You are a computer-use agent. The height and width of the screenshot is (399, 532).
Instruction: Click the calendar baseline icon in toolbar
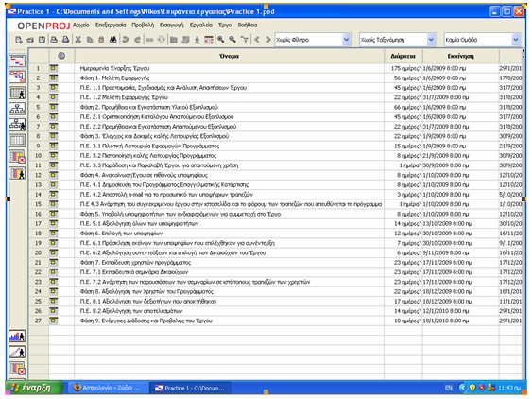(209, 40)
